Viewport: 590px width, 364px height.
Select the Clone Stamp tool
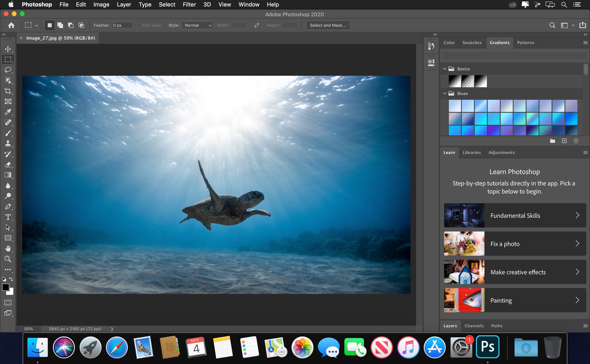8,143
